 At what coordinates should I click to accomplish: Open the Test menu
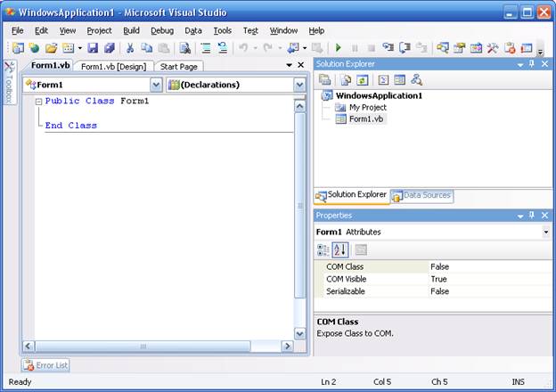pos(250,31)
